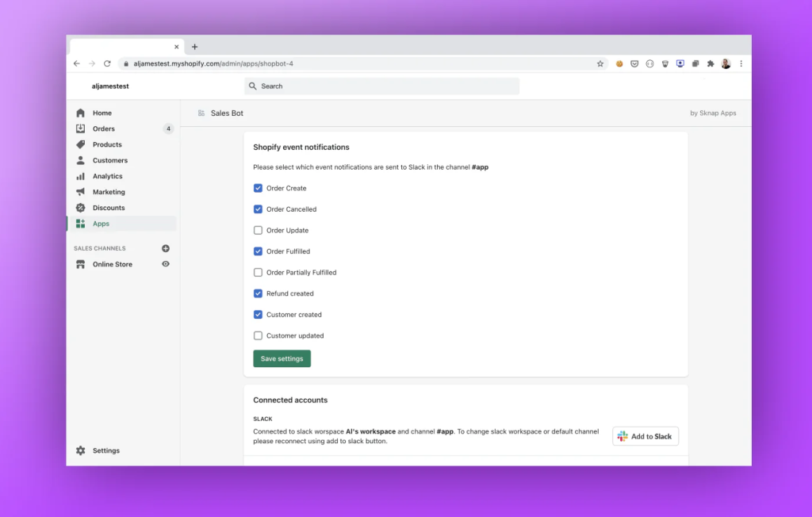Check the Customer updated checkbox
This screenshot has width=812, height=517.
pyautogui.click(x=258, y=335)
